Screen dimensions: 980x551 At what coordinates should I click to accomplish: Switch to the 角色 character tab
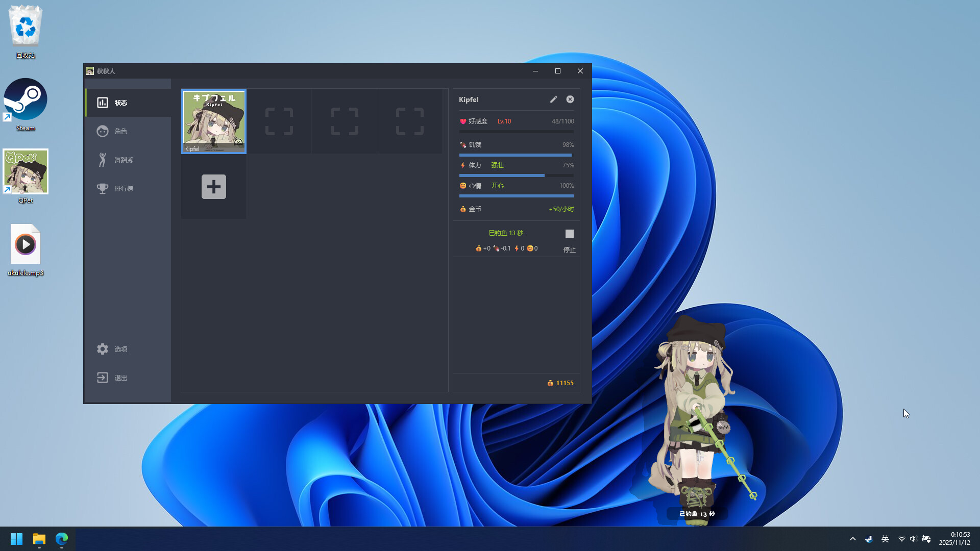102,131
